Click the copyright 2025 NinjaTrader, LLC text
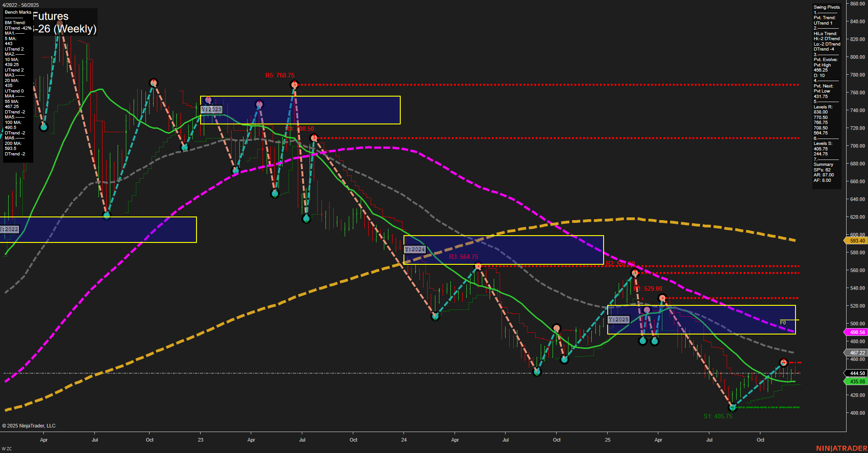This screenshot has width=868, height=453. 29,425
